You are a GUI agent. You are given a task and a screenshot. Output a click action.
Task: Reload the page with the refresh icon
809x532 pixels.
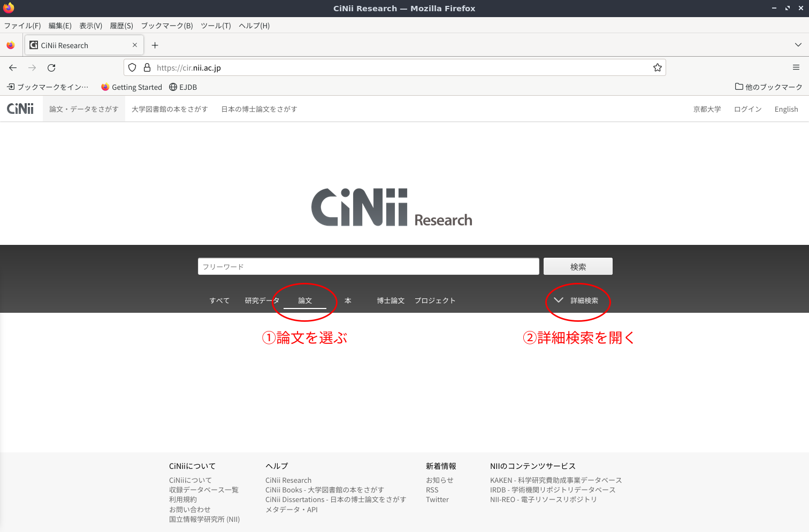click(51, 68)
